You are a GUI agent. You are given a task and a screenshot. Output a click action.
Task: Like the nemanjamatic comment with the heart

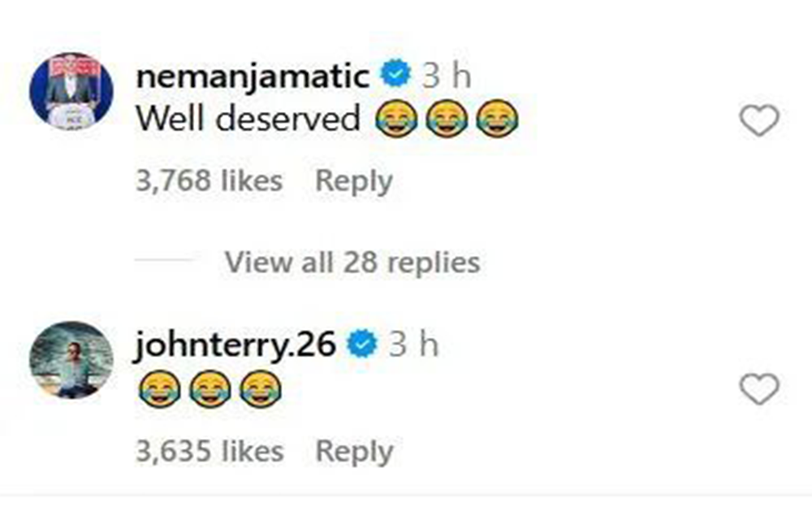pos(759,122)
